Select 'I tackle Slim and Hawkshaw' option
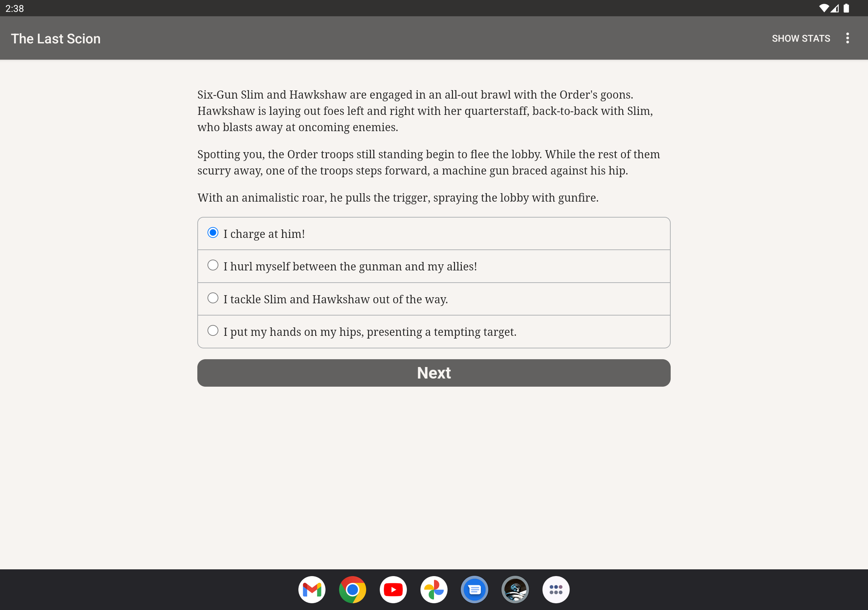868x610 pixels. click(213, 298)
